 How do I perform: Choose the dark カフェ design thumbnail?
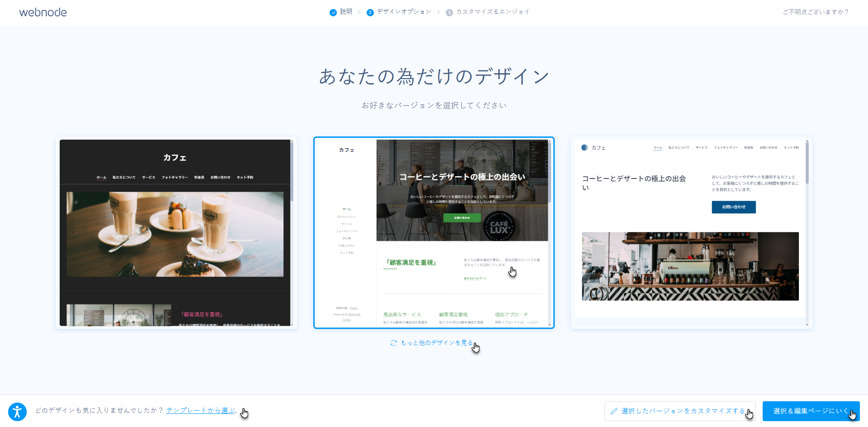pos(176,233)
